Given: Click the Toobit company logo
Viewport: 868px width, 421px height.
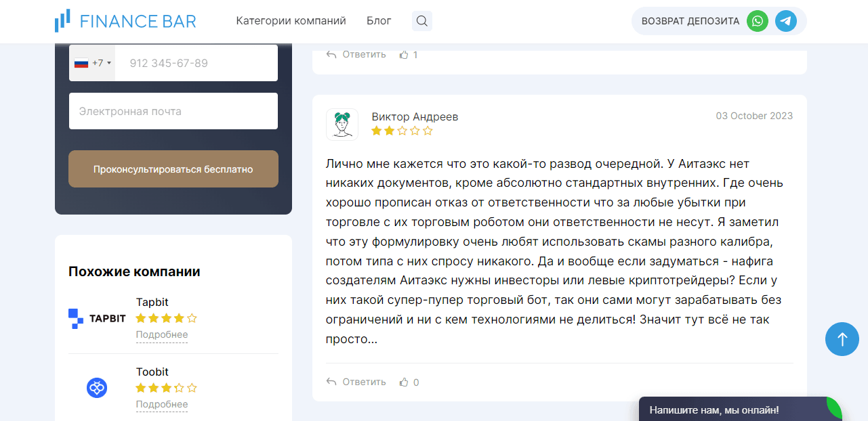Looking at the screenshot, I should (x=97, y=388).
